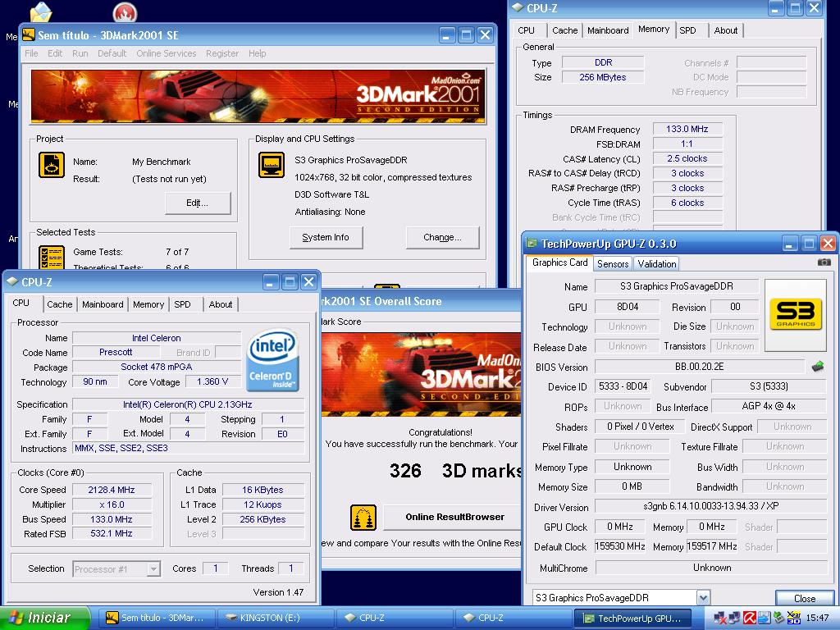Click the red K antivirus tray icon

click(750, 618)
